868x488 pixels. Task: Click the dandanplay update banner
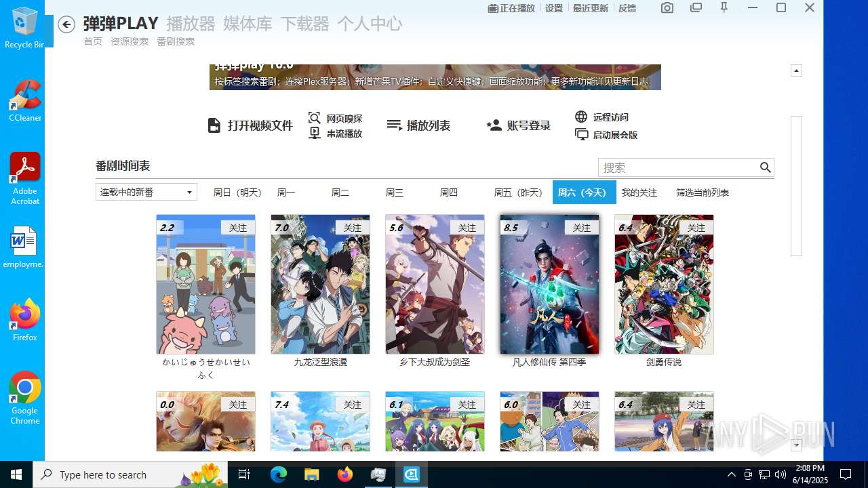[435, 77]
